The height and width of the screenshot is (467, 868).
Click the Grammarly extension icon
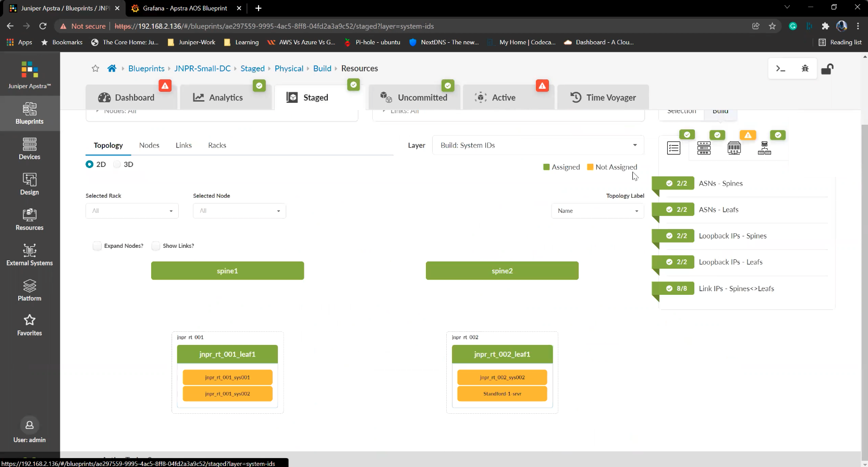[x=793, y=26]
